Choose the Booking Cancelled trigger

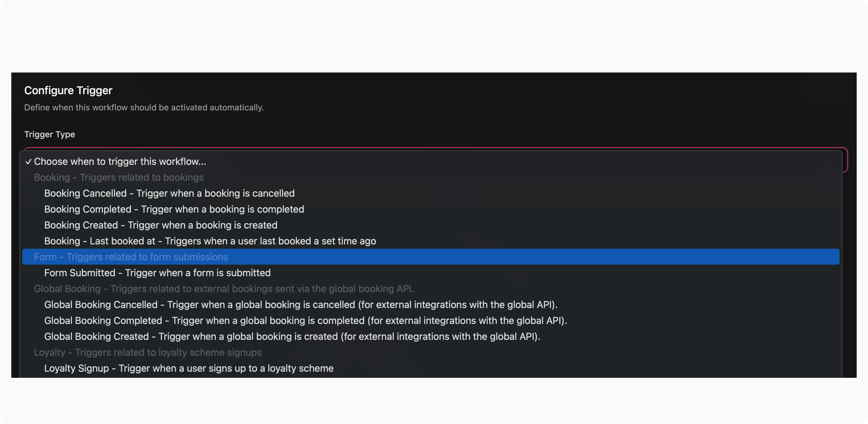pos(169,193)
